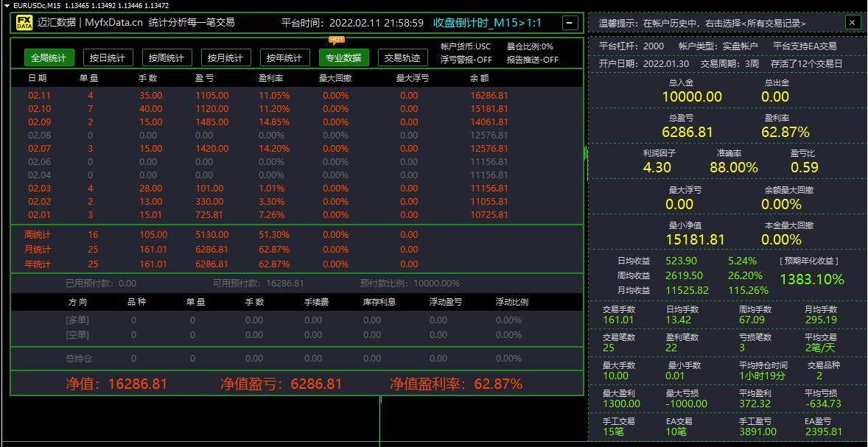Image resolution: width=868 pixels, height=447 pixels.
Task: Click 总入金 value 10000.00
Action: tap(692, 96)
